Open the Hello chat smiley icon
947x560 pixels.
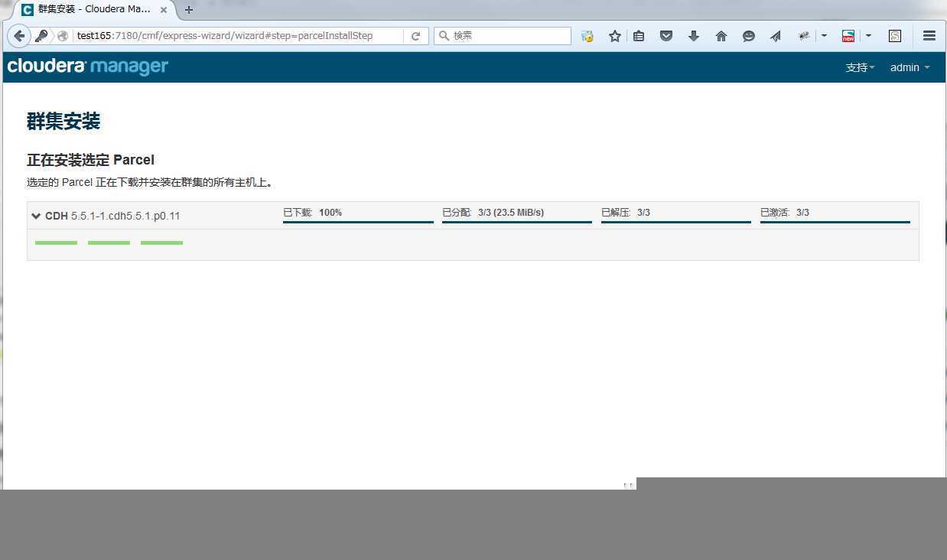[x=749, y=36]
